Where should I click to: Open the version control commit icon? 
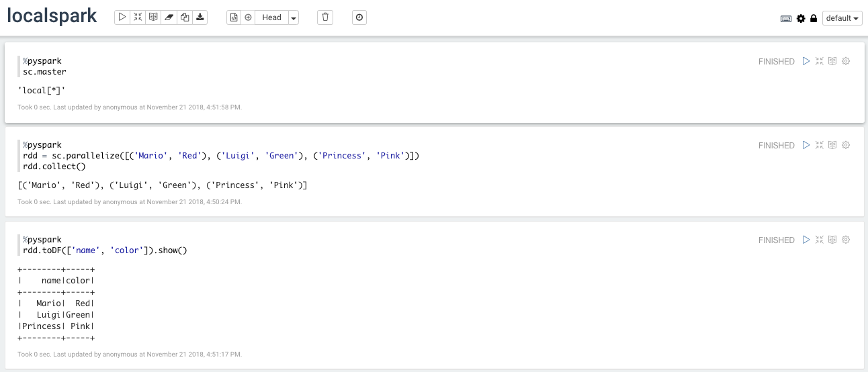tap(234, 17)
